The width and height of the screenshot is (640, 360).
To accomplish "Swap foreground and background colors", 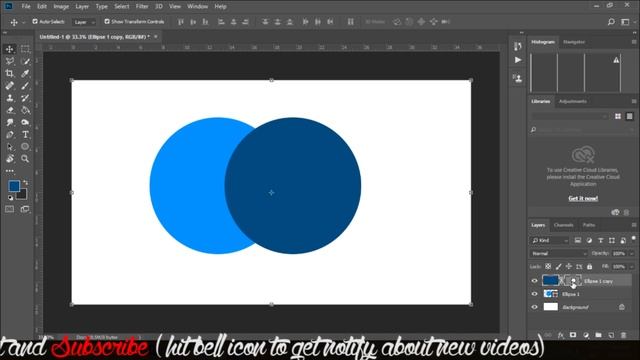I will click(26, 182).
